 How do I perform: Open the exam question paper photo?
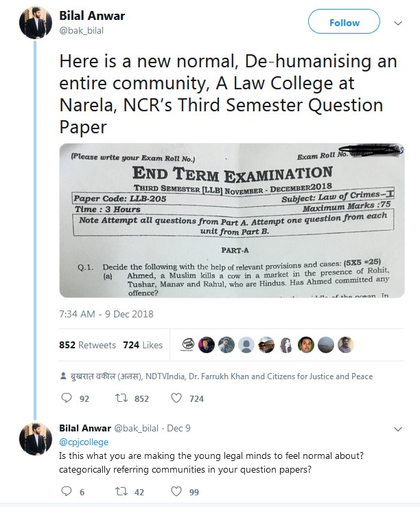tap(232, 221)
